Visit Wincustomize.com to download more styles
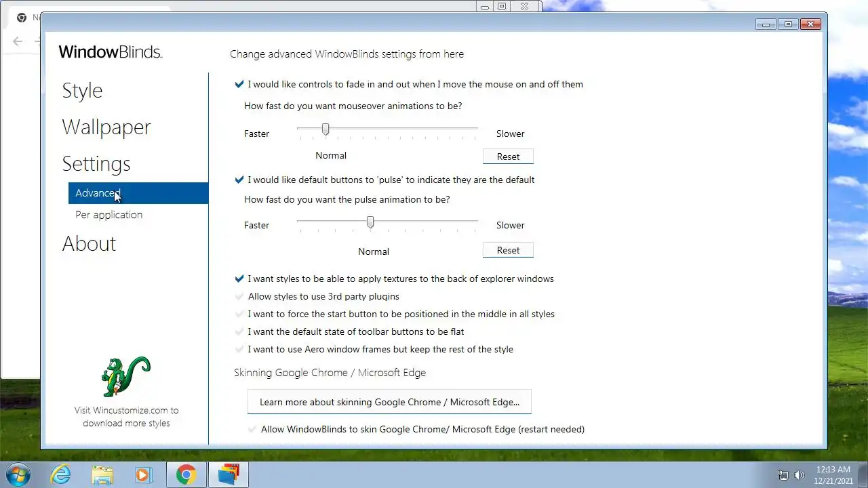868x488 pixels. pyautogui.click(x=126, y=417)
